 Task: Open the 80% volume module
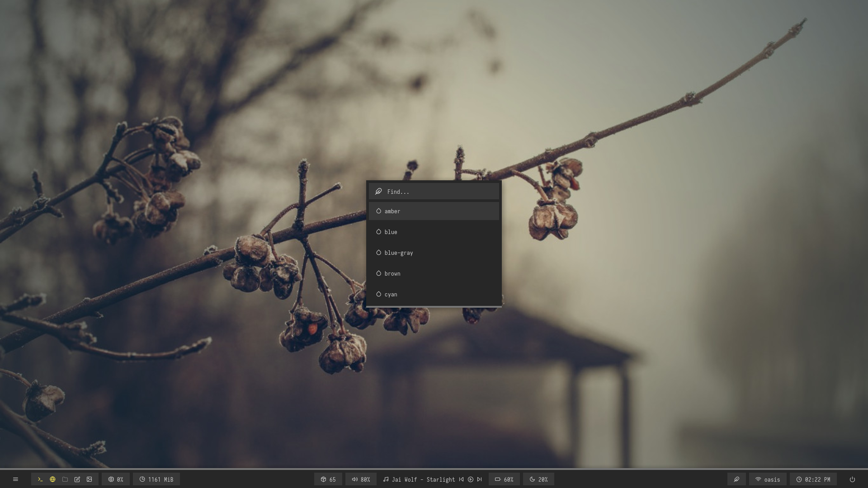pos(361,479)
